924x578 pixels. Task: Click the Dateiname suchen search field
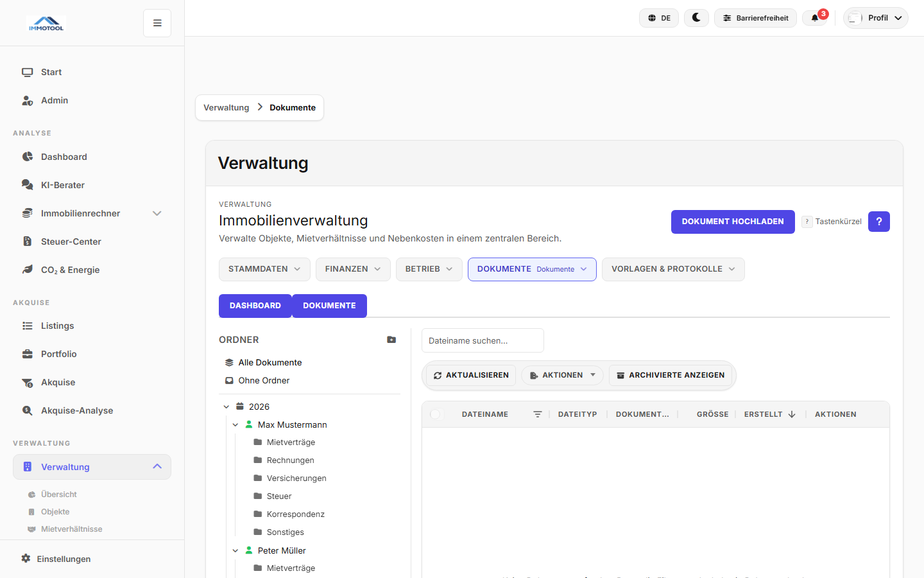click(483, 340)
